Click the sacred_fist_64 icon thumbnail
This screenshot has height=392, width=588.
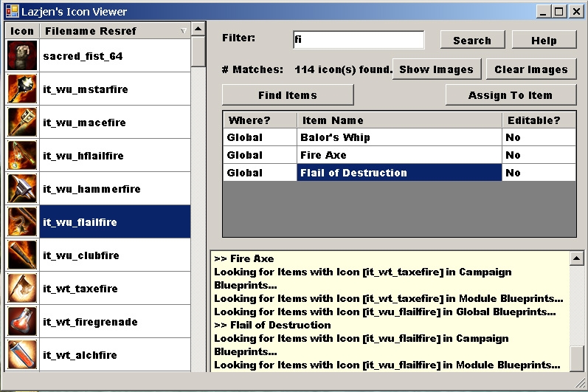pos(22,56)
